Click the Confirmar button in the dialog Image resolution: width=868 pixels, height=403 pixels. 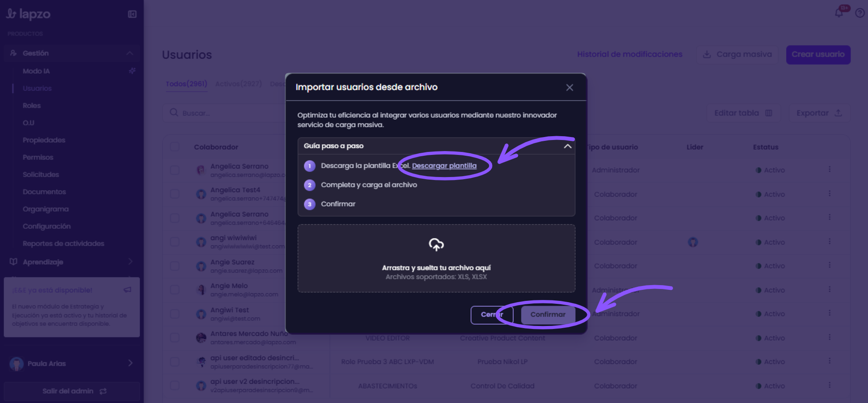[x=548, y=314]
